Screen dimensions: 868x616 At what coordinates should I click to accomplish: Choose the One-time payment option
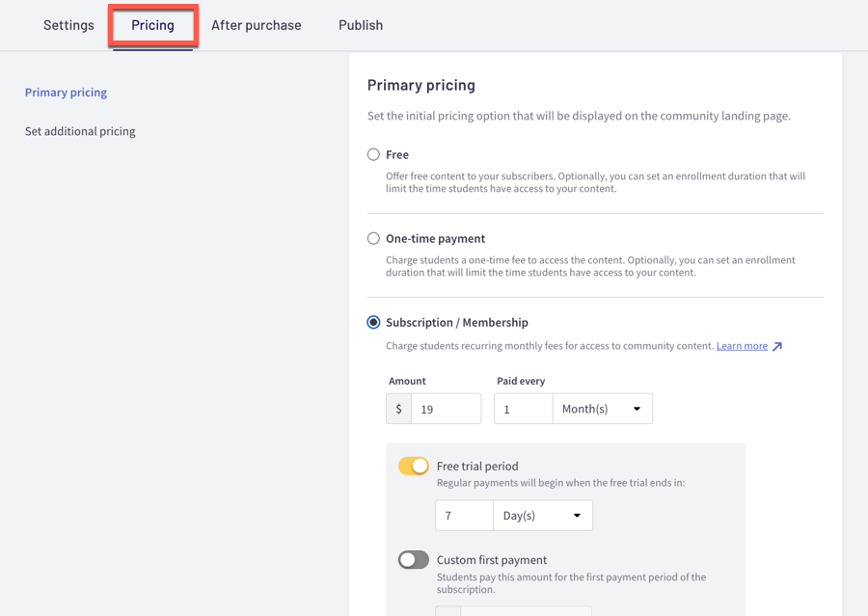tap(373, 238)
